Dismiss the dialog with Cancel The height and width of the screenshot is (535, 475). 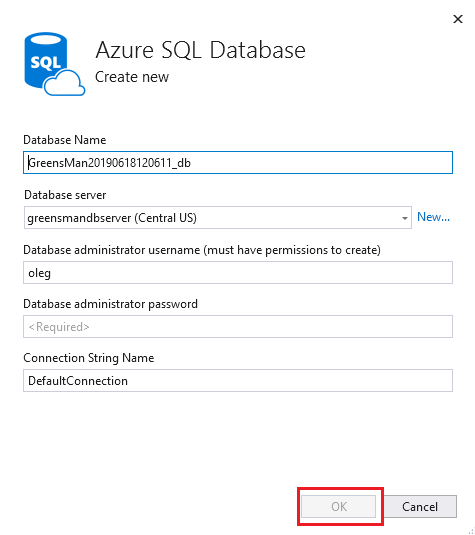[420, 506]
